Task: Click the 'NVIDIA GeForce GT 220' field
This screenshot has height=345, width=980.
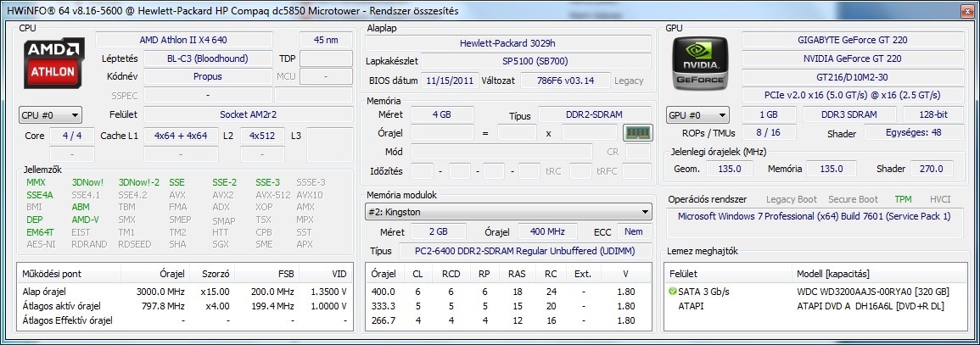Action: (853, 58)
